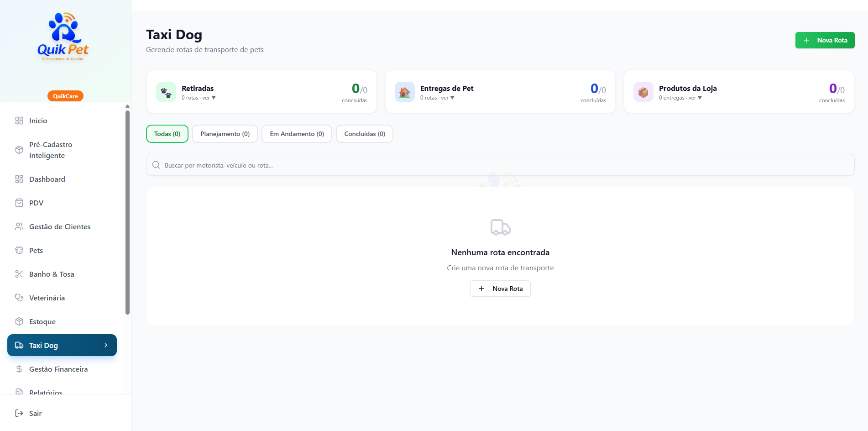Click the sidebar vertical scrollbar
The width and height of the screenshot is (868, 431).
click(127, 212)
